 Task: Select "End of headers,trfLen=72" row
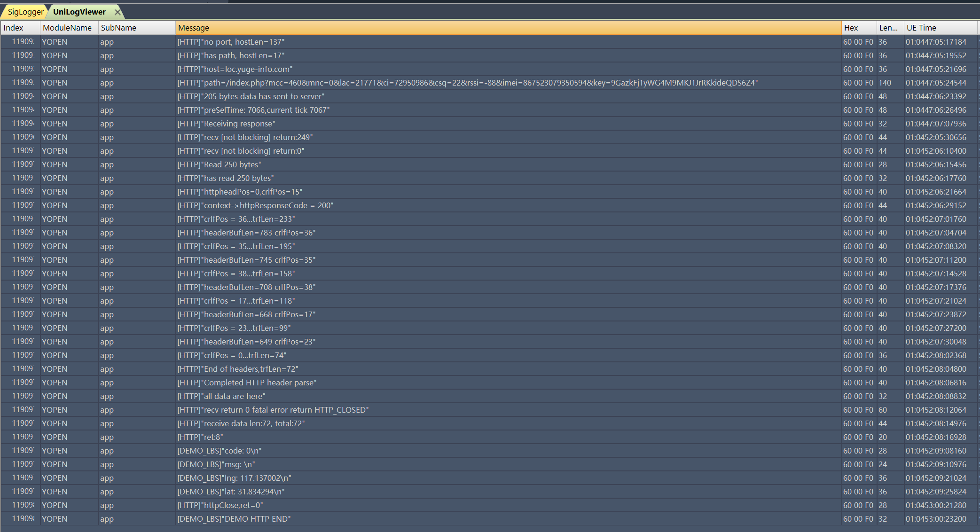pos(489,369)
